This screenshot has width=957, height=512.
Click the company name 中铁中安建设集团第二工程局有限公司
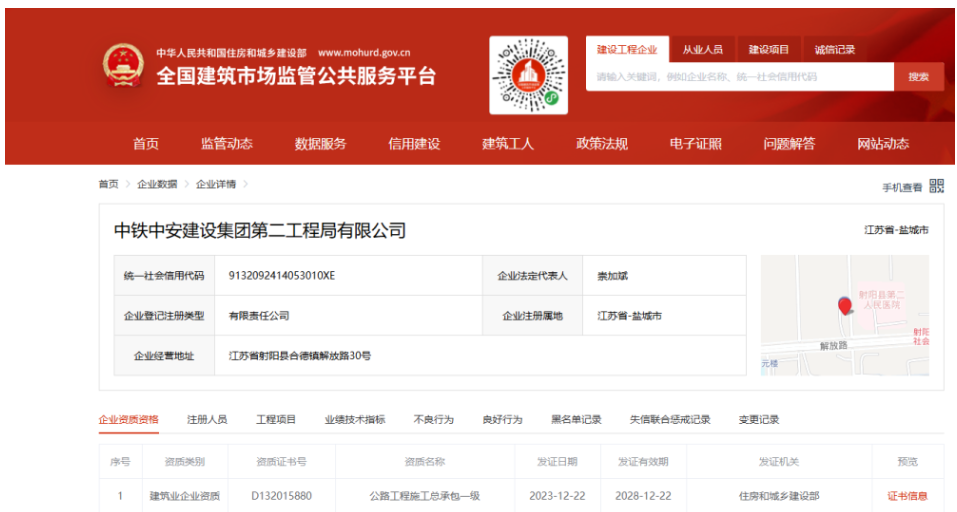click(x=260, y=231)
